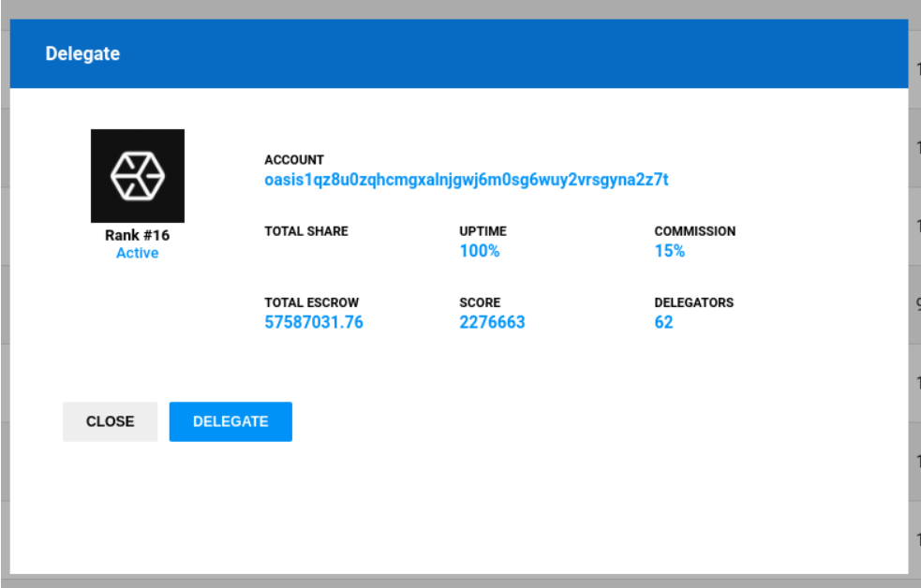Click the CLOSE button

tap(110, 421)
